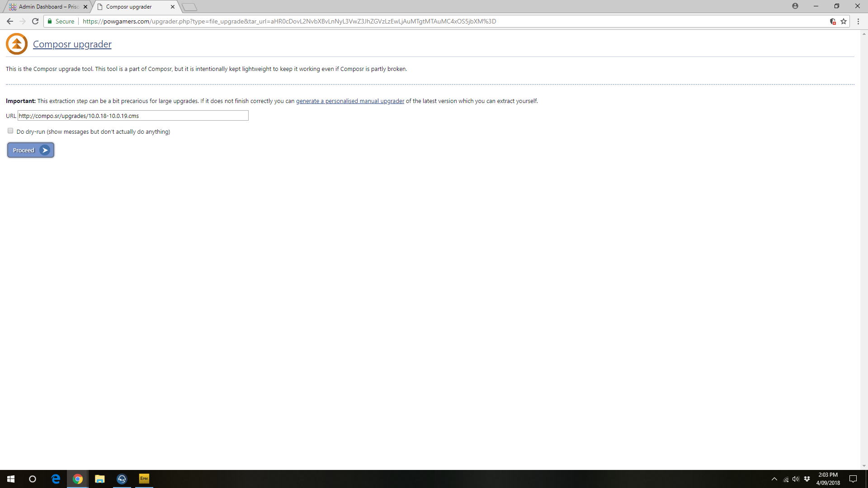Click the volume speaker tray icon
The image size is (868, 488).
coord(796,479)
